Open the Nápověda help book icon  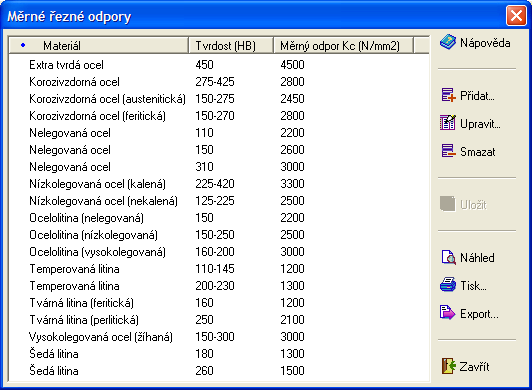[x=448, y=42]
